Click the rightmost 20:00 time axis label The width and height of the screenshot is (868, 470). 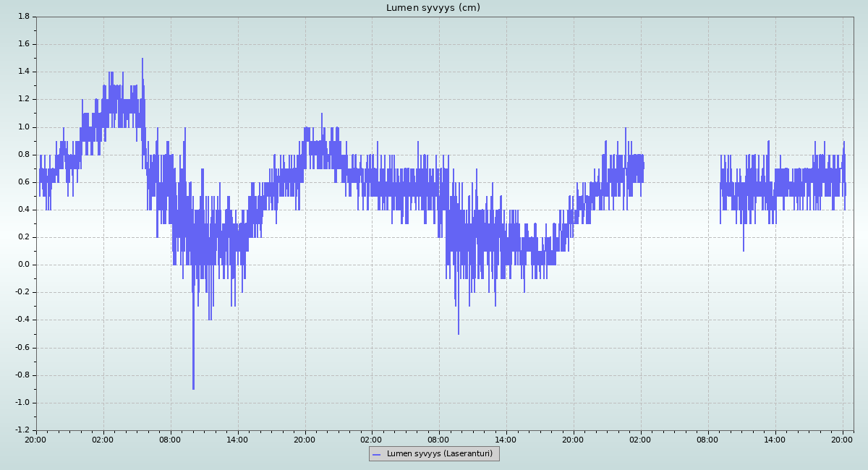coord(843,439)
